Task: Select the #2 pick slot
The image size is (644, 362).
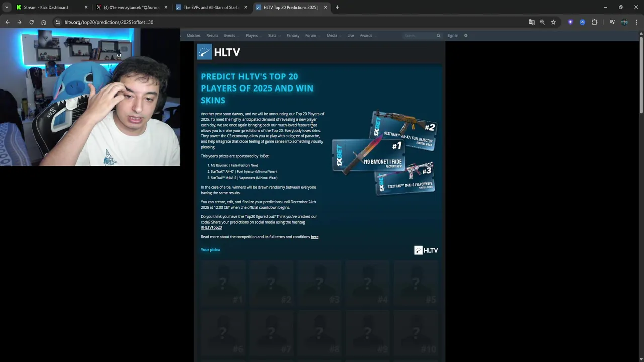Action: (x=271, y=283)
